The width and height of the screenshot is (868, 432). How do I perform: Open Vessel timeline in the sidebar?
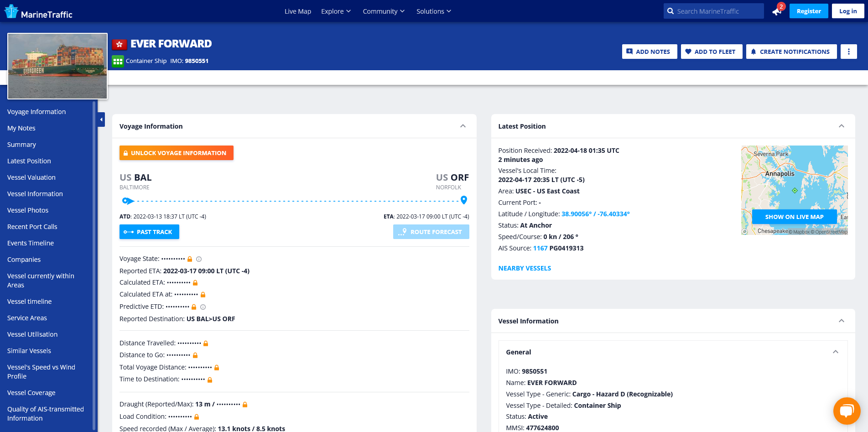pos(30,302)
